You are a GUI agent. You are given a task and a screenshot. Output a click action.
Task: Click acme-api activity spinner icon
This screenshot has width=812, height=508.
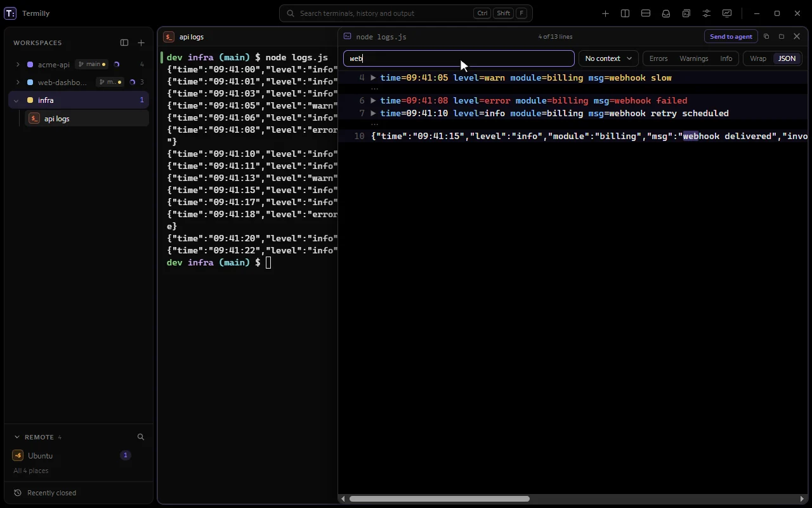116,64
